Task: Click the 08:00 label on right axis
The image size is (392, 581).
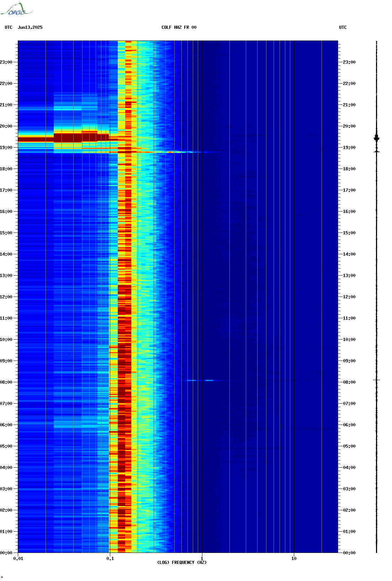Action: [x=349, y=382]
